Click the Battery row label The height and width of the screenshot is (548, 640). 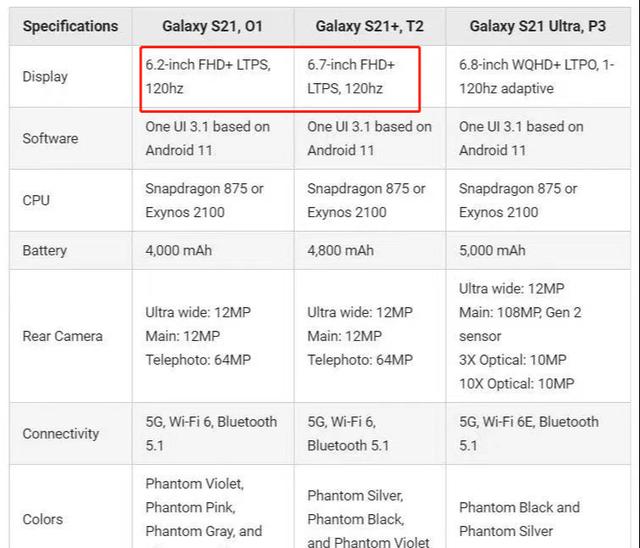click(x=46, y=250)
